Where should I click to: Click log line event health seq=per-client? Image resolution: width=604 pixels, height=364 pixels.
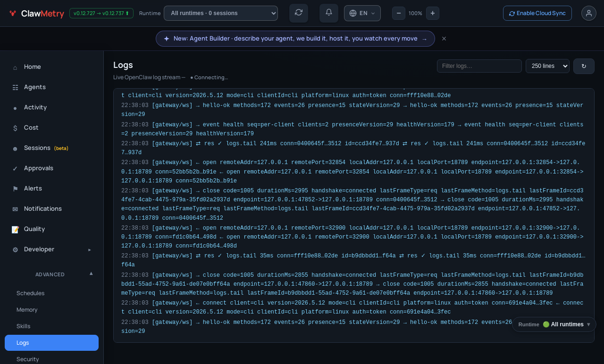(x=353, y=129)
